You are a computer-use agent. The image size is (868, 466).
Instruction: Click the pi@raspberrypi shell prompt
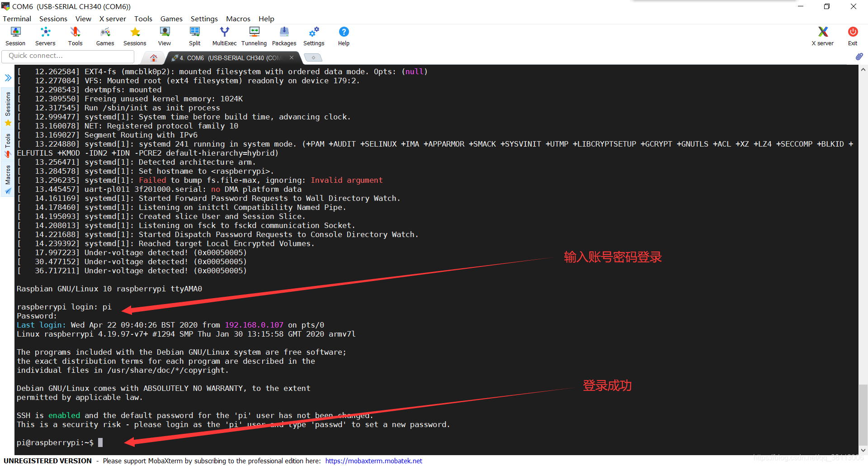[55, 442]
